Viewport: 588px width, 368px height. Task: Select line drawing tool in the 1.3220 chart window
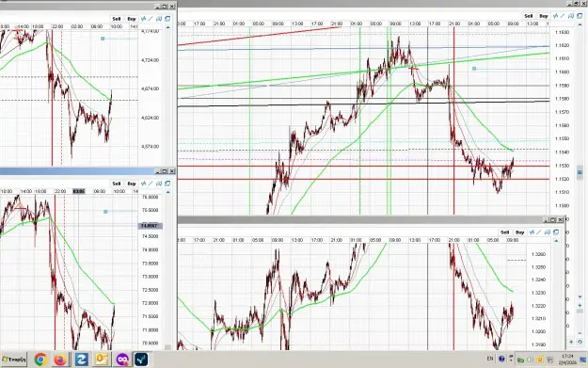[539, 232]
